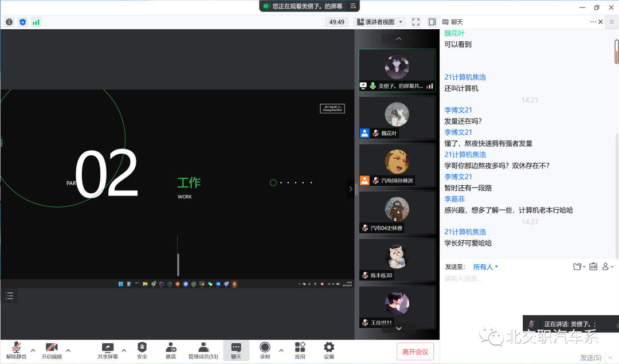This screenshot has height=364, width=619.
Task: Click the Share Screen (共享屏幕) icon
Action: coord(108,350)
